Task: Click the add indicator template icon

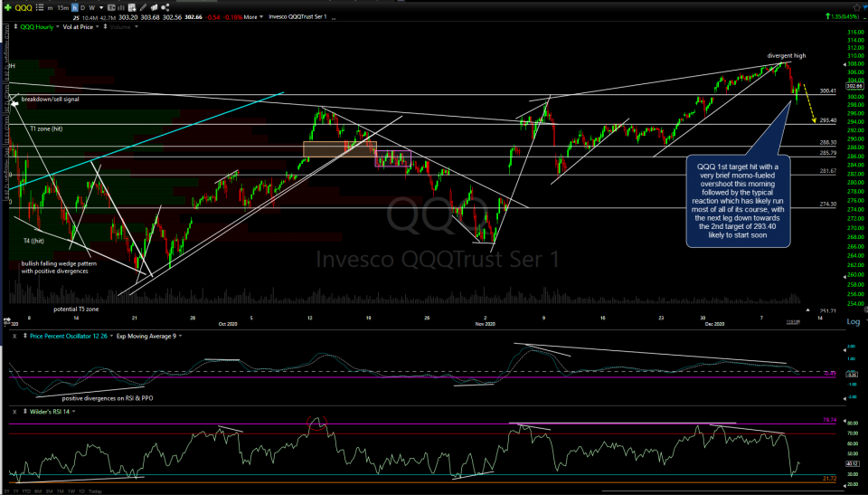Action: 132,8
